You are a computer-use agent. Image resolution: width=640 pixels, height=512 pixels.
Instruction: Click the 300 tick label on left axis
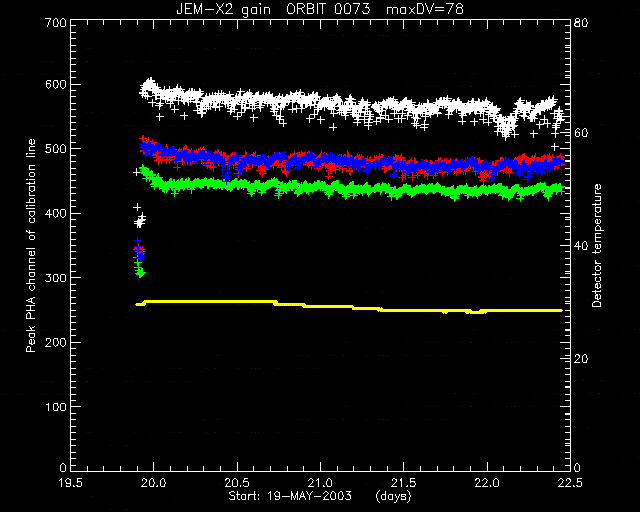[55, 278]
